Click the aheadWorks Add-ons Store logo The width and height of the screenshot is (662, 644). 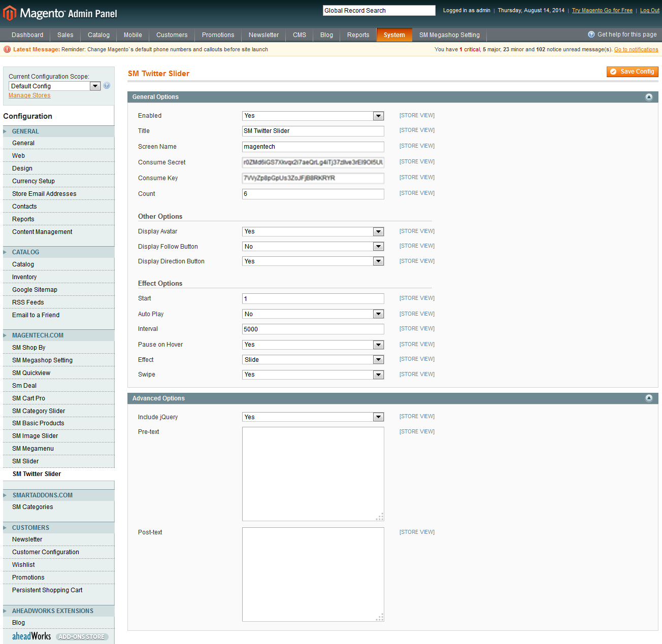59,636
